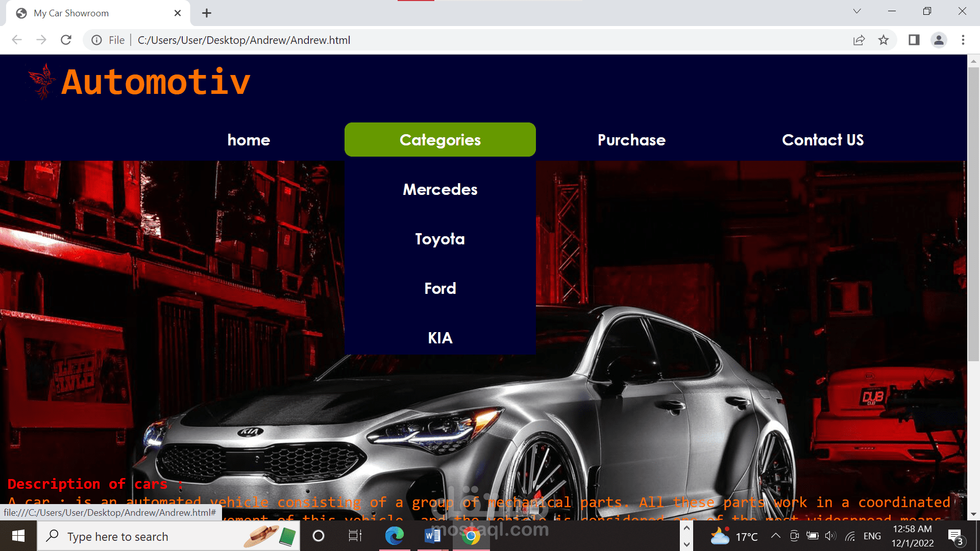The width and height of the screenshot is (980, 551).
Task: Switch to Word on the taskbar
Action: click(432, 536)
